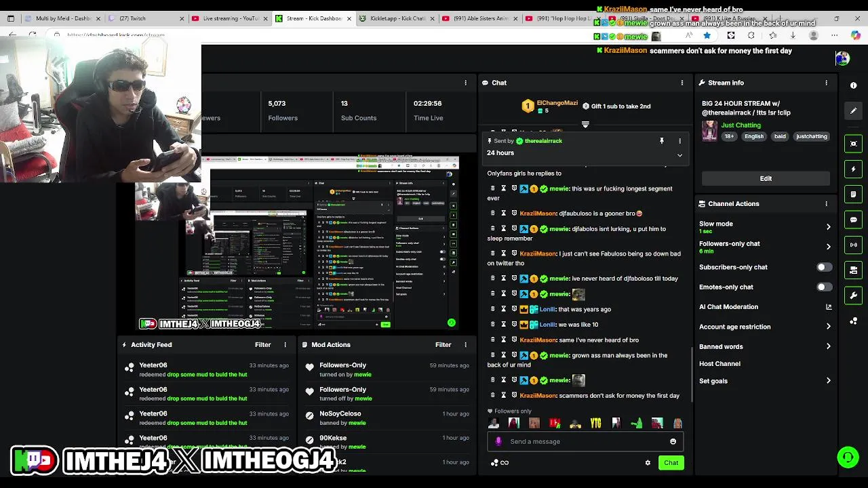The image size is (868, 488).
Task: Toggle the stream preview frame sidebar icon
Action: point(853,144)
